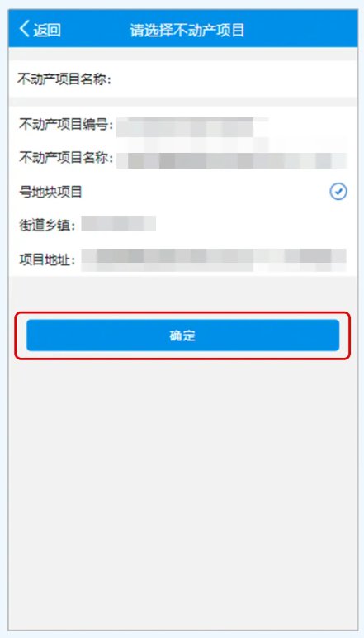Select the blurred 街道乡镇 value
Viewport: 364px width, 638px height.
point(119,224)
